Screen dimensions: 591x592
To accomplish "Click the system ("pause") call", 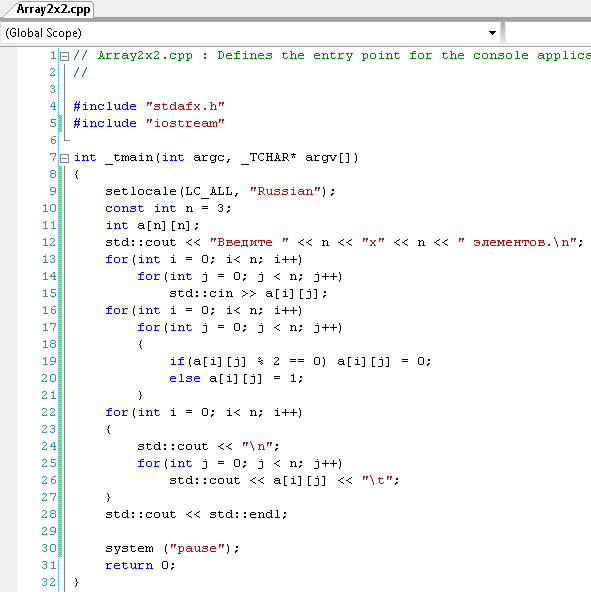I will pos(172,548).
